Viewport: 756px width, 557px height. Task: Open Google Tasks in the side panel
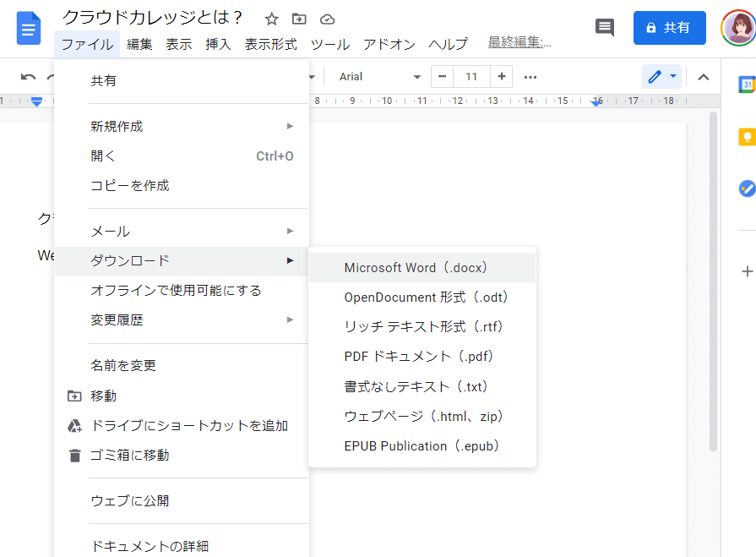[747, 188]
